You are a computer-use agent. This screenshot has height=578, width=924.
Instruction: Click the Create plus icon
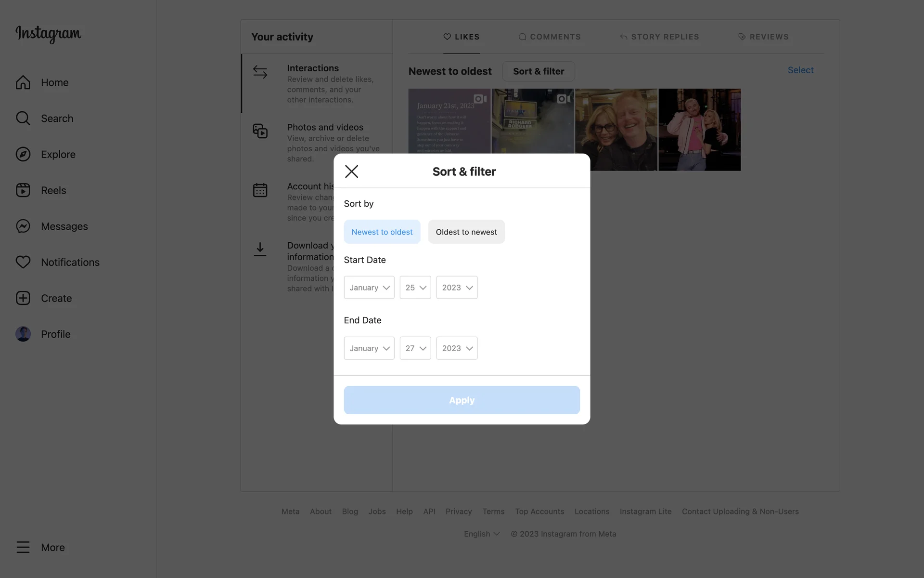pos(23,298)
